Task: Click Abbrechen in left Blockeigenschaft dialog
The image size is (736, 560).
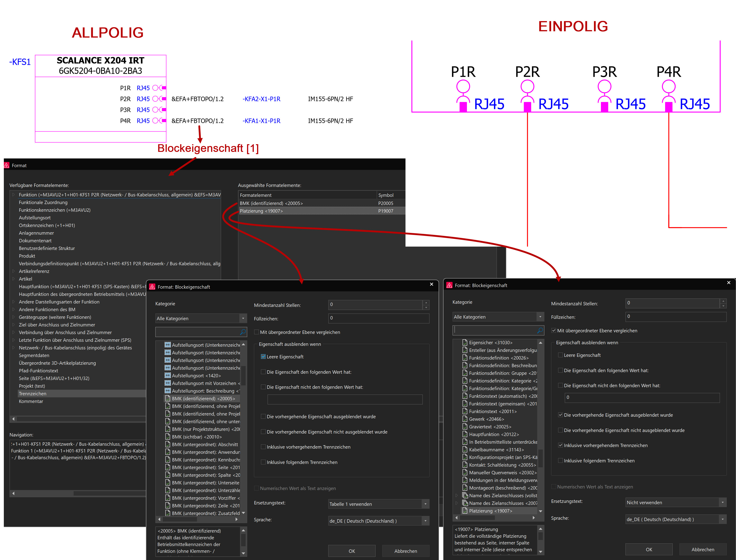Action: point(405,551)
